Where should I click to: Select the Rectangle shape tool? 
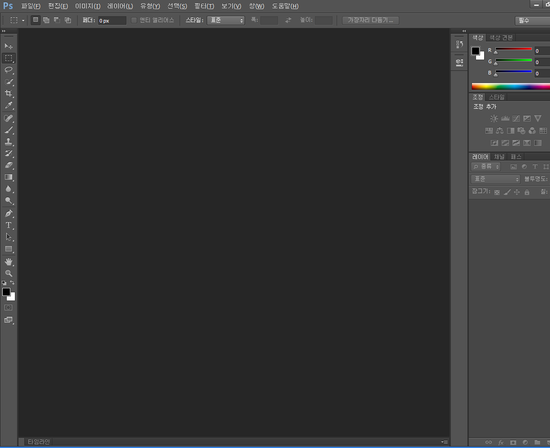click(x=8, y=249)
